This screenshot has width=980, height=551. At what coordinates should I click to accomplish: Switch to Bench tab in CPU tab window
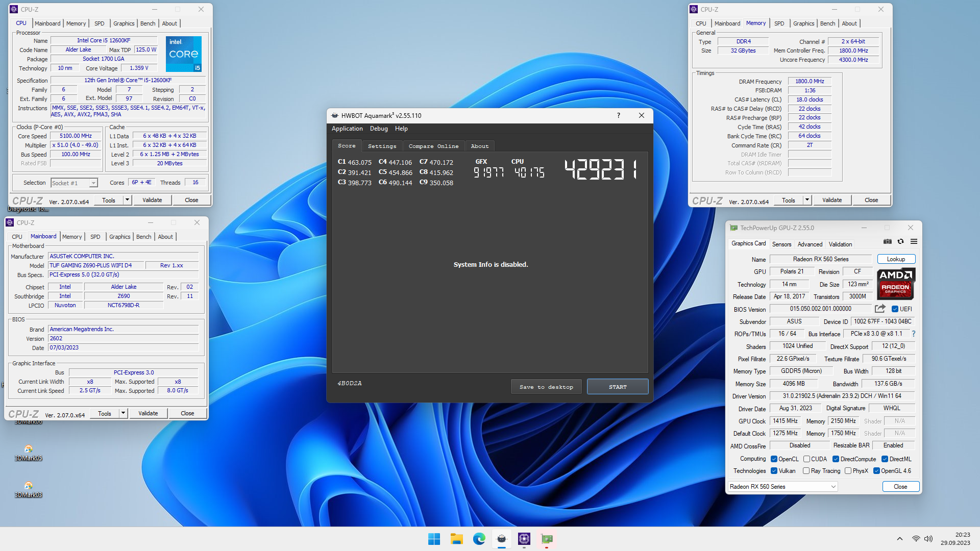[x=148, y=23]
